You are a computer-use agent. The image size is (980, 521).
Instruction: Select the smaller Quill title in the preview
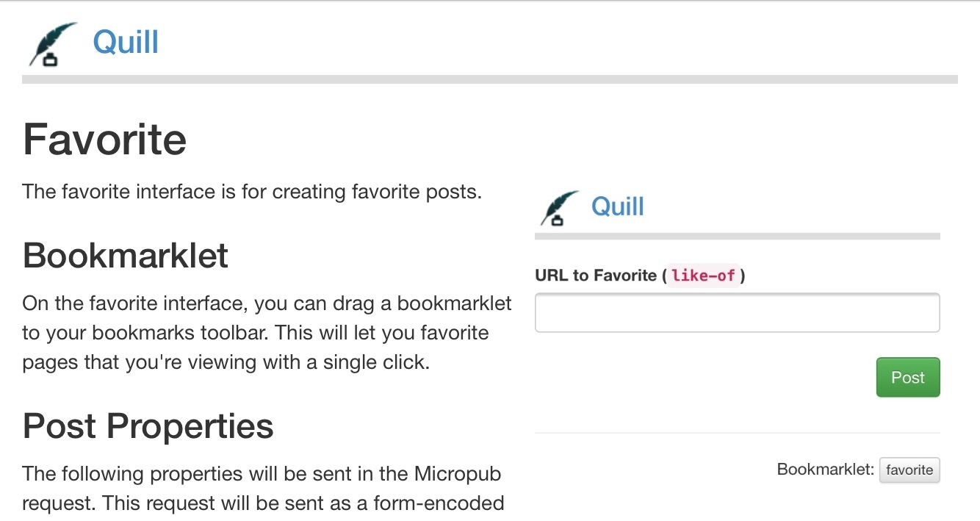(x=617, y=206)
